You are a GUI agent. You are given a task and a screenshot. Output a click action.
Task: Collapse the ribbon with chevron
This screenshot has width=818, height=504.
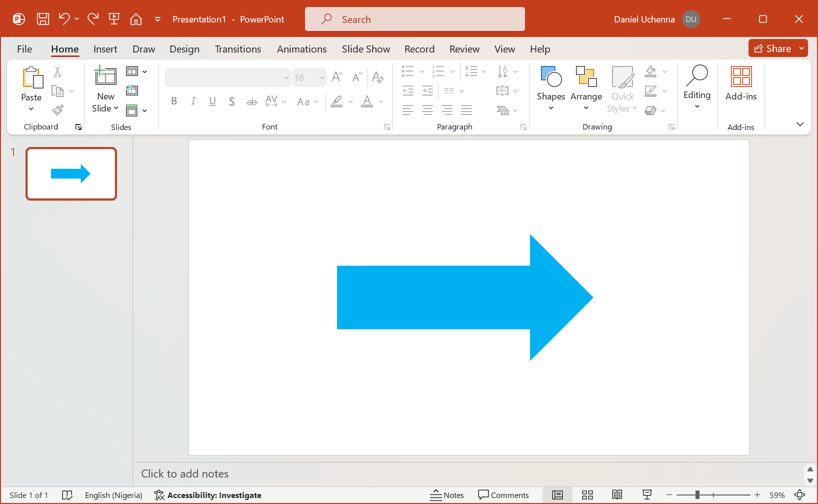click(800, 124)
